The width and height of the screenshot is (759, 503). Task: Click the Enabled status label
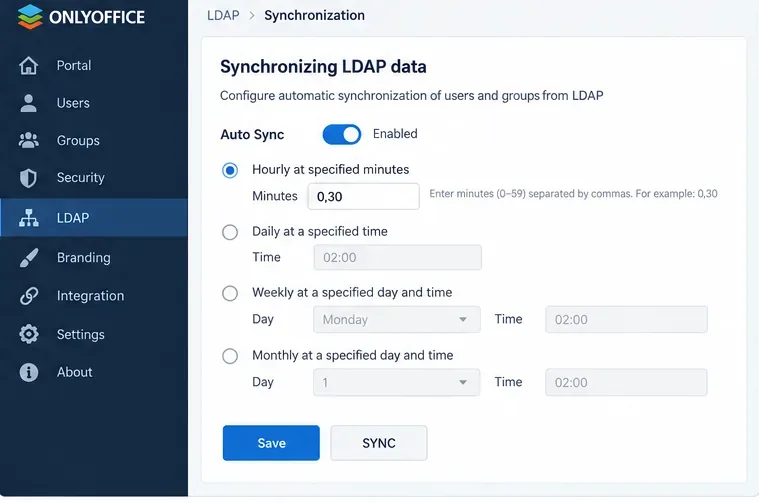click(395, 134)
